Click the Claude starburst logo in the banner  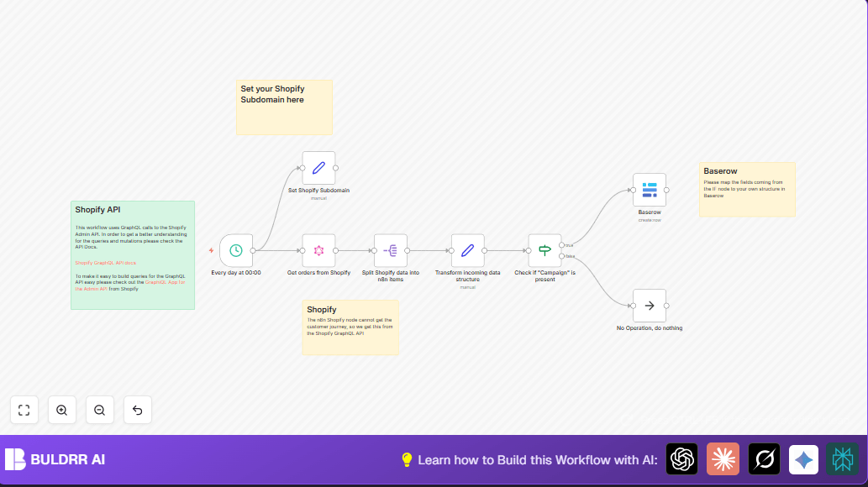pos(723,459)
